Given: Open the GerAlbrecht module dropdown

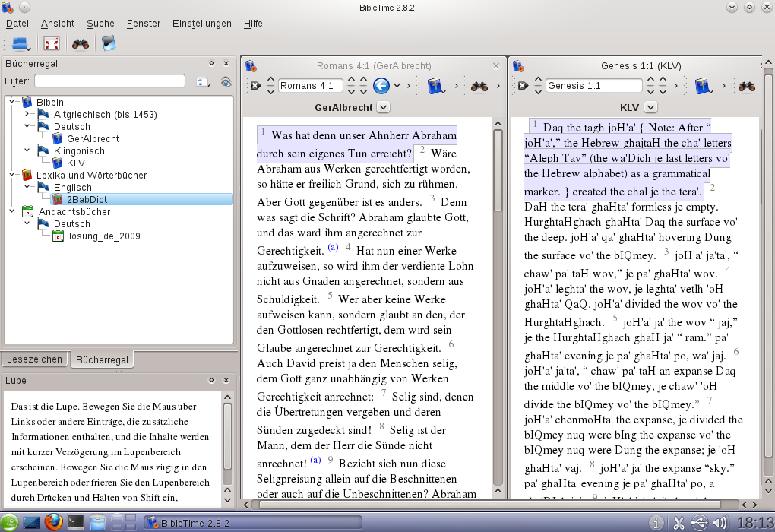Looking at the screenshot, I should point(383,107).
